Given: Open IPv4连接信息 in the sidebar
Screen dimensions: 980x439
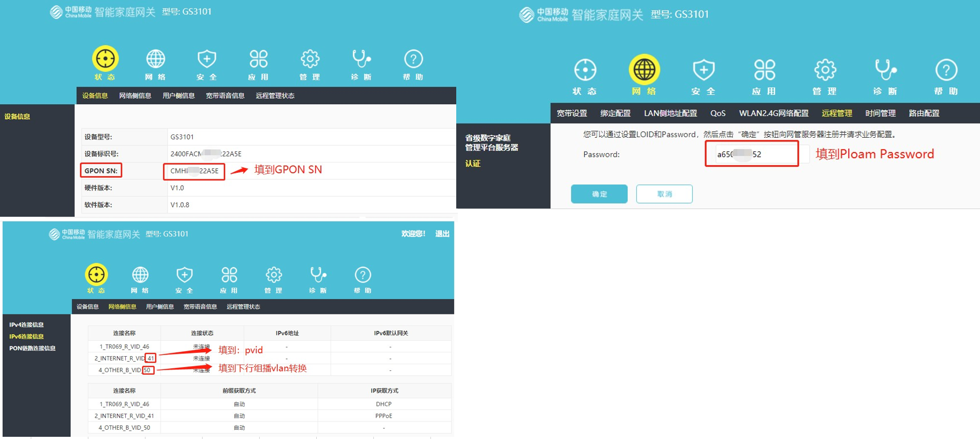Looking at the screenshot, I should (x=26, y=324).
